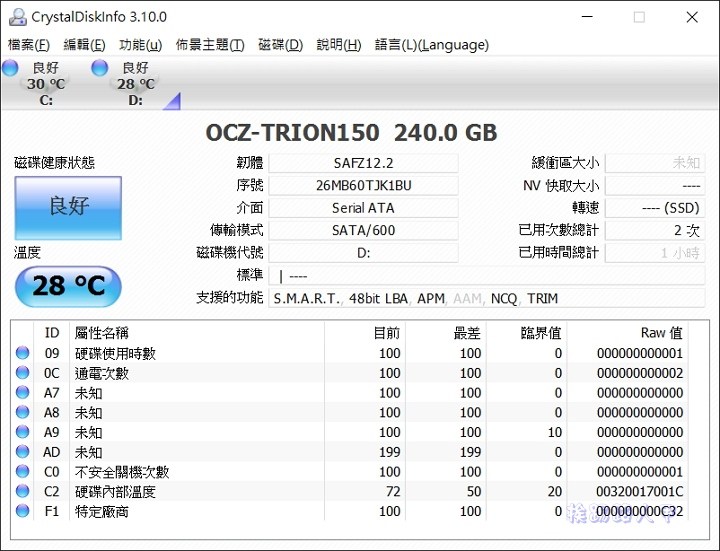Click the Raw 值 column header

pos(628,333)
